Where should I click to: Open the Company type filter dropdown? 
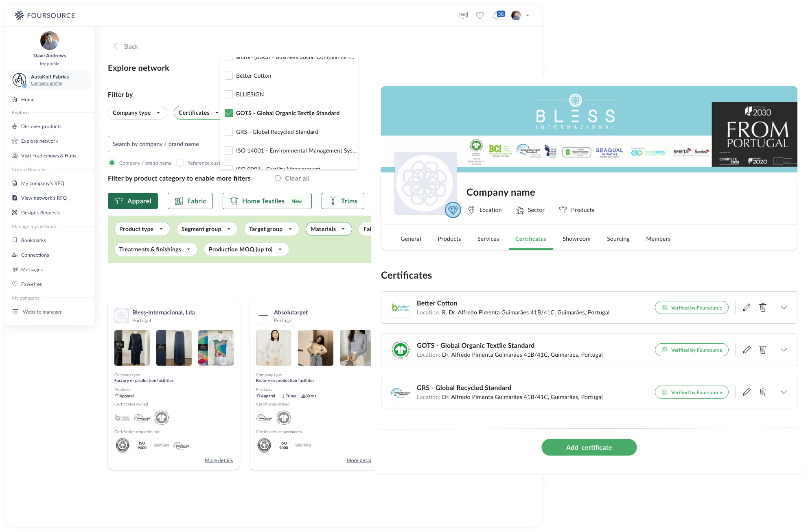137,113
